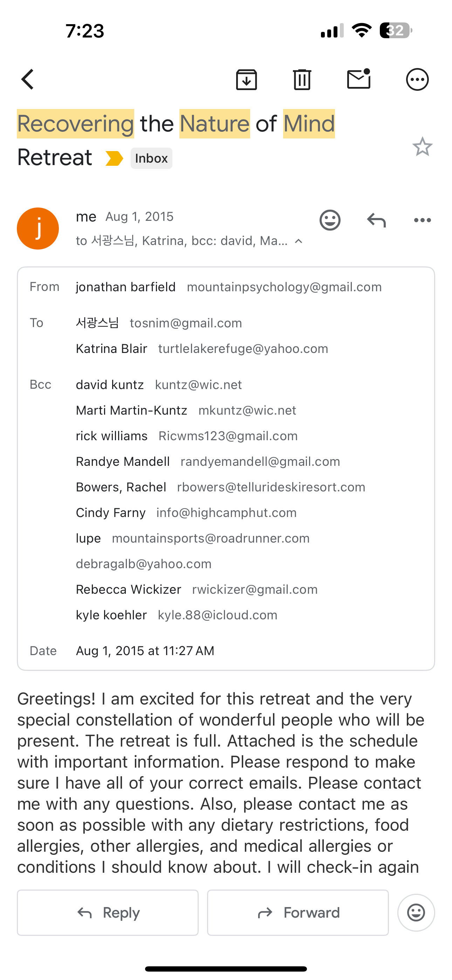Go back using the left arrow
Image resolution: width=452 pixels, height=980 pixels.
coord(28,80)
